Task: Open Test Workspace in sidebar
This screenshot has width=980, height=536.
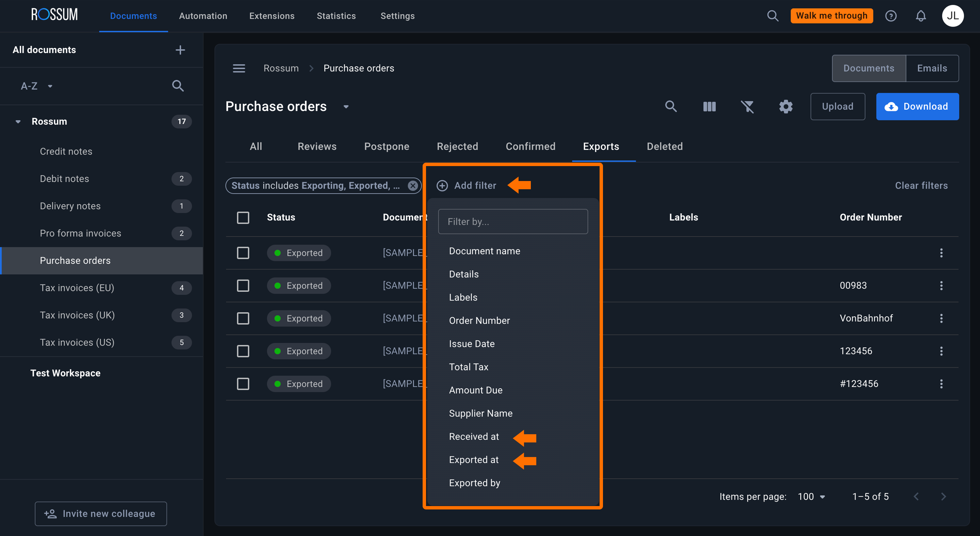Action: point(65,373)
